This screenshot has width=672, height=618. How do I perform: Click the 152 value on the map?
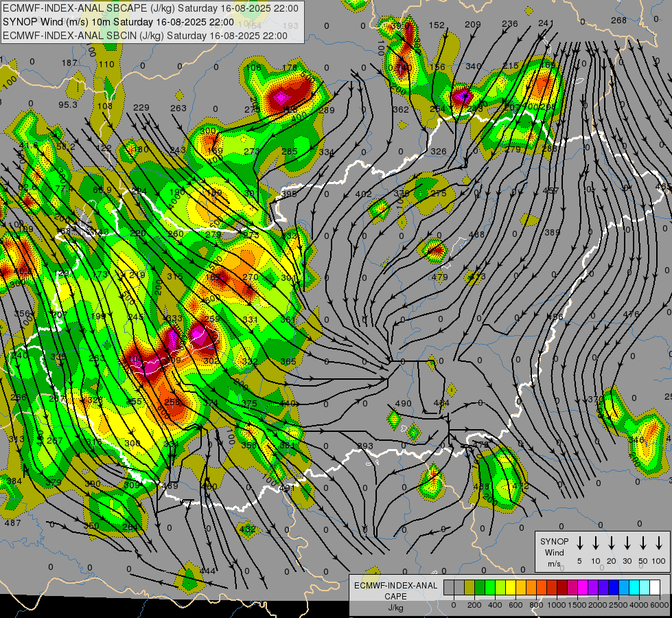pyautogui.click(x=437, y=25)
